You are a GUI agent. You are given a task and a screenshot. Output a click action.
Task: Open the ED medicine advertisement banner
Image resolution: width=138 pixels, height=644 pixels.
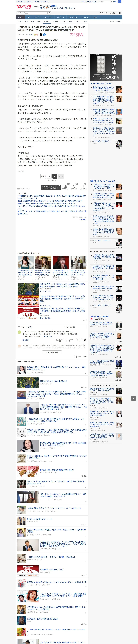[106, 67]
